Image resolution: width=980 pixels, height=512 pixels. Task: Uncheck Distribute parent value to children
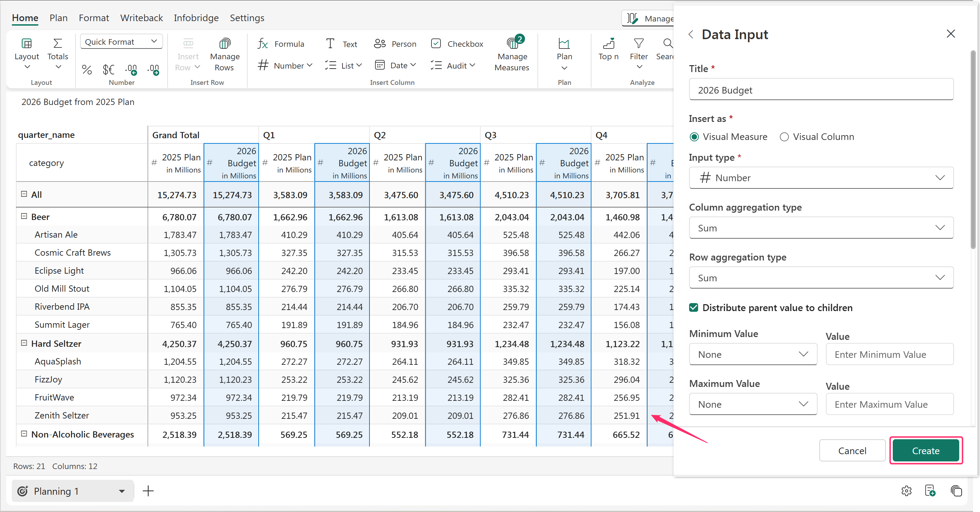click(694, 308)
